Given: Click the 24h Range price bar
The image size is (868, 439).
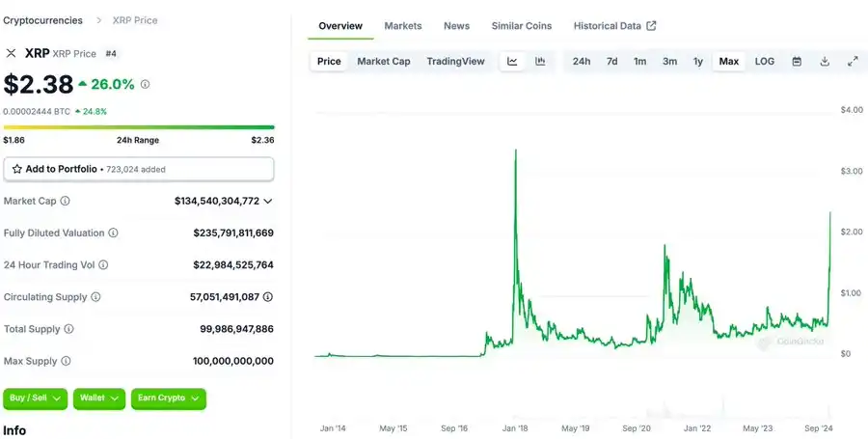Looking at the screenshot, I should (138, 127).
